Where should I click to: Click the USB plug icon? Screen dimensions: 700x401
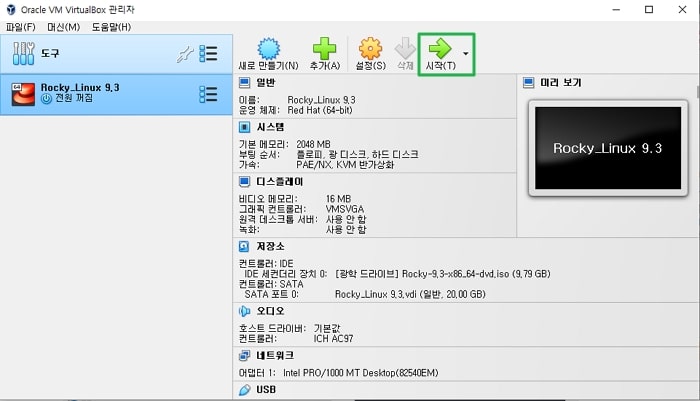click(244, 390)
